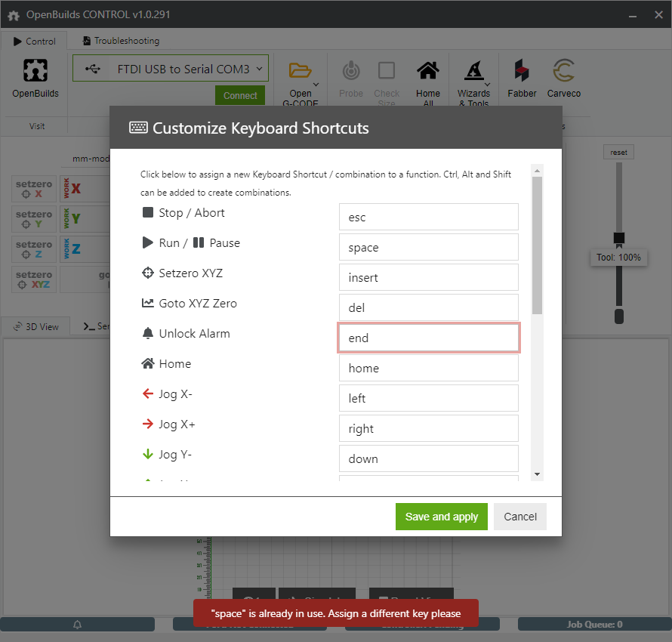Open the G-CODE folder icon
672x642 pixels.
pyautogui.click(x=300, y=70)
